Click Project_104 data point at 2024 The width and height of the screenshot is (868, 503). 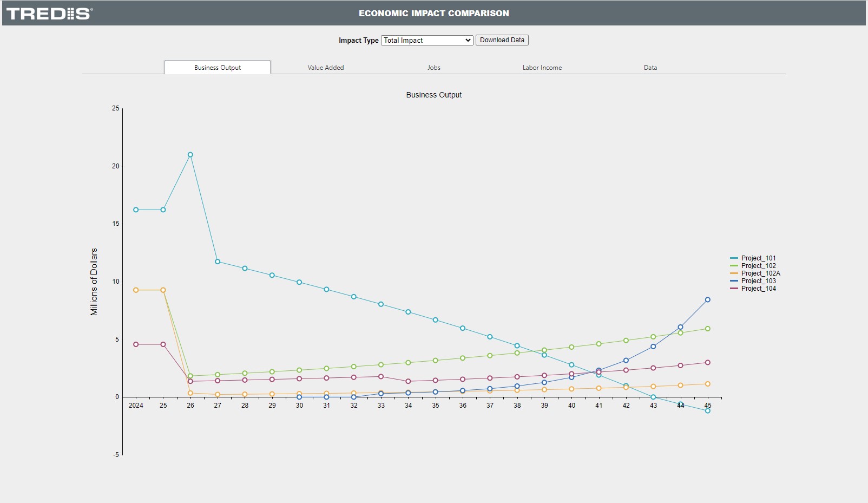click(136, 344)
